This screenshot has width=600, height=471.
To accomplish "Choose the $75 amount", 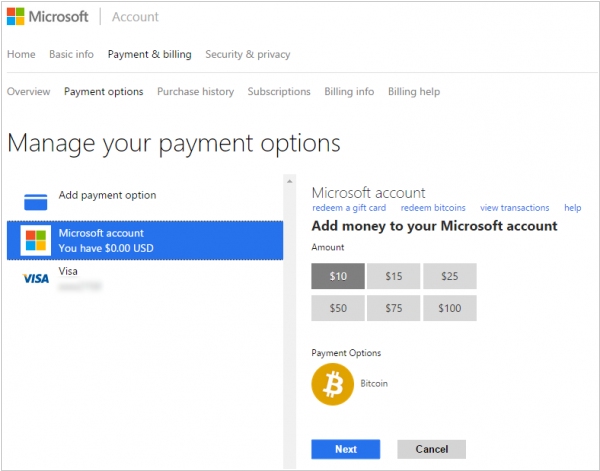I will point(393,308).
